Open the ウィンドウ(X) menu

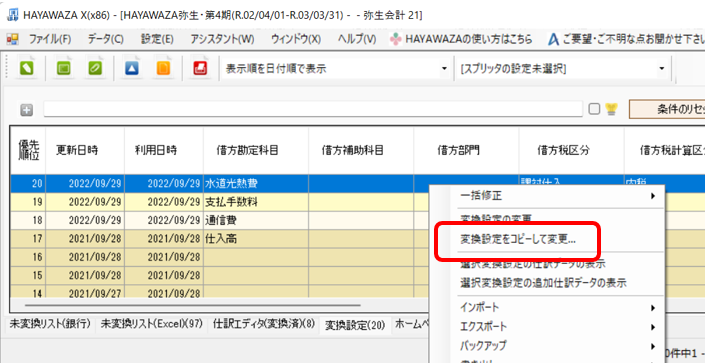click(296, 40)
